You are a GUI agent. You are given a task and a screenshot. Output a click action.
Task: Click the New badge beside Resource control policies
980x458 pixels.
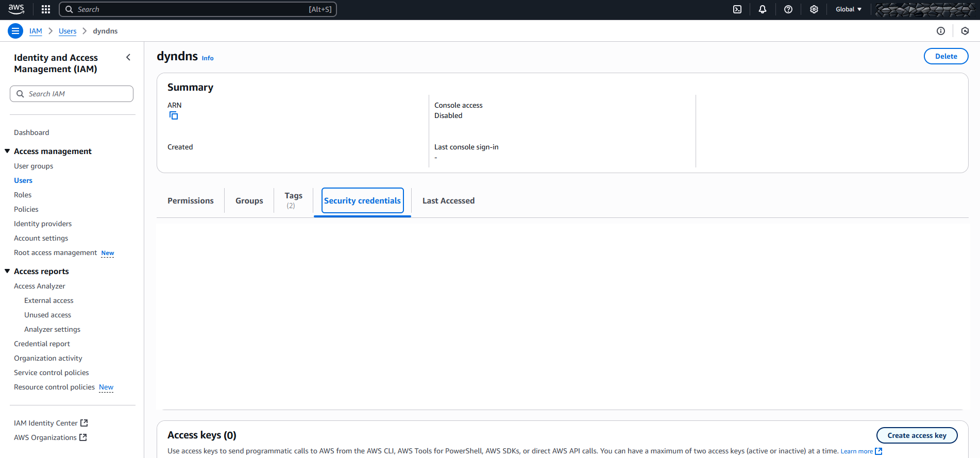click(106, 387)
